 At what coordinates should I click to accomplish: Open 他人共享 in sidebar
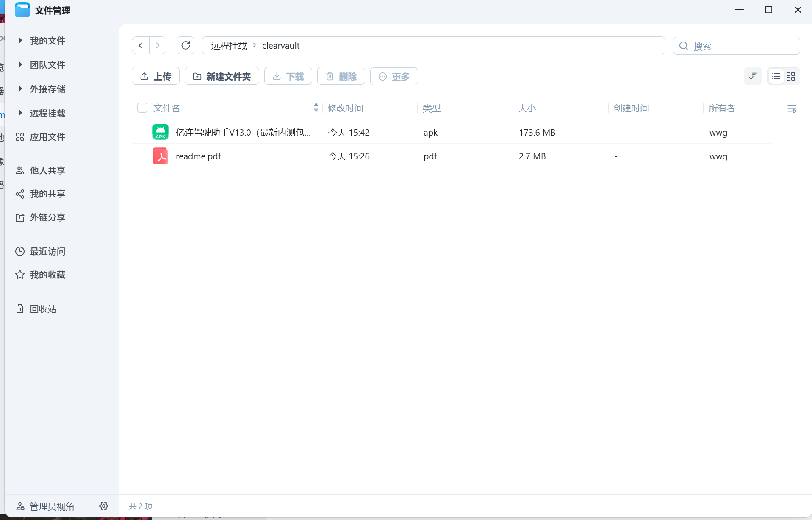coord(41,170)
